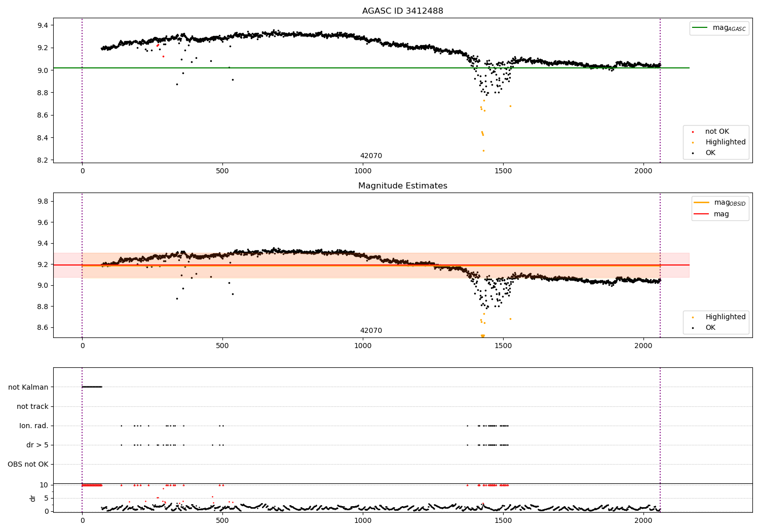Click the 'Magnitude Estimates' plot title
Image resolution: width=760 pixels, height=532 pixels.
(x=402, y=186)
